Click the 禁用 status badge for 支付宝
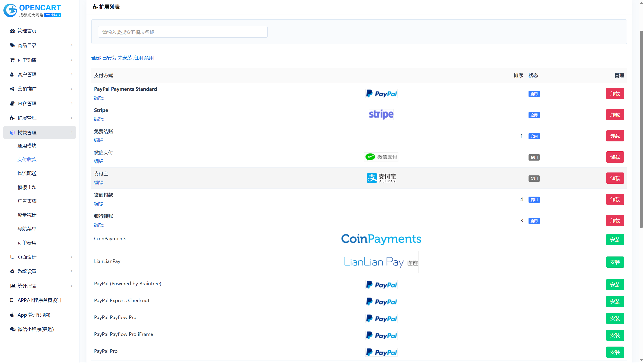Viewport: 644px width, 363px height. tap(534, 179)
